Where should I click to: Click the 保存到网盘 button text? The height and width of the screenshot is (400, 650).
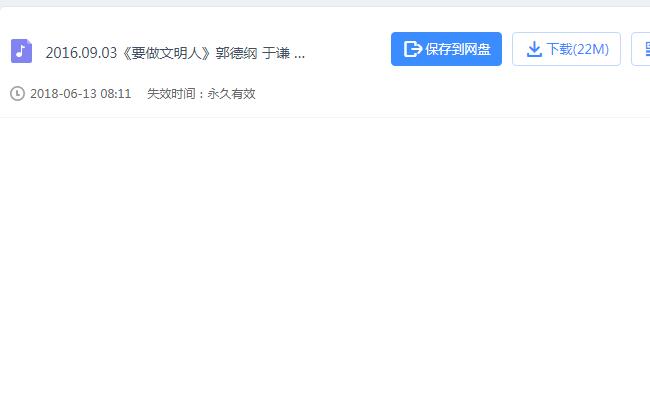pos(458,49)
